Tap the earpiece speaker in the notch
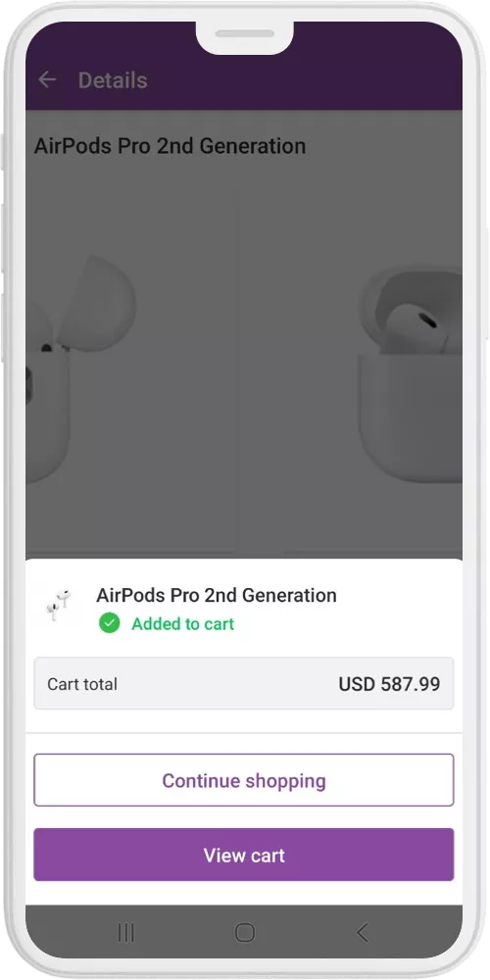The height and width of the screenshot is (980, 490). [245, 33]
